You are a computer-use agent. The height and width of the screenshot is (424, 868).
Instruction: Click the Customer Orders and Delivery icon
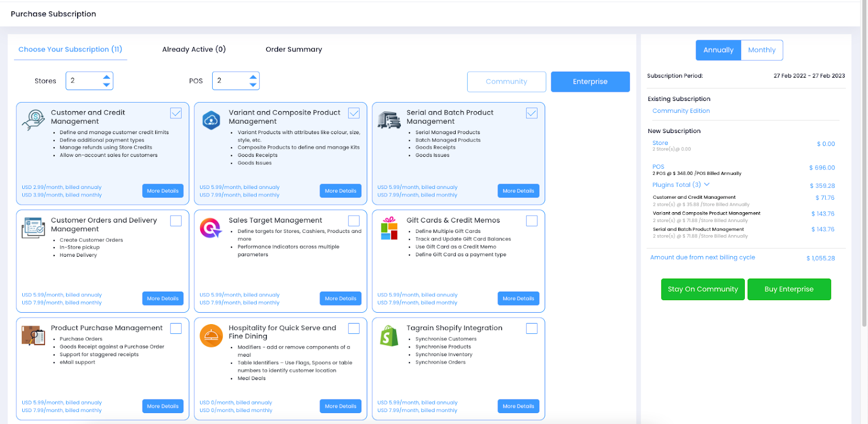click(34, 227)
